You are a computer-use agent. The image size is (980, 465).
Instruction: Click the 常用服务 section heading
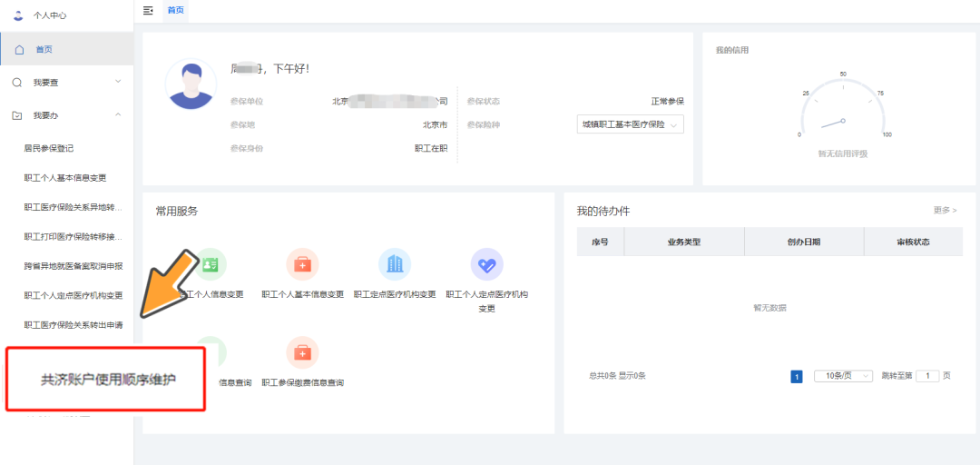[x=177, y=212]
